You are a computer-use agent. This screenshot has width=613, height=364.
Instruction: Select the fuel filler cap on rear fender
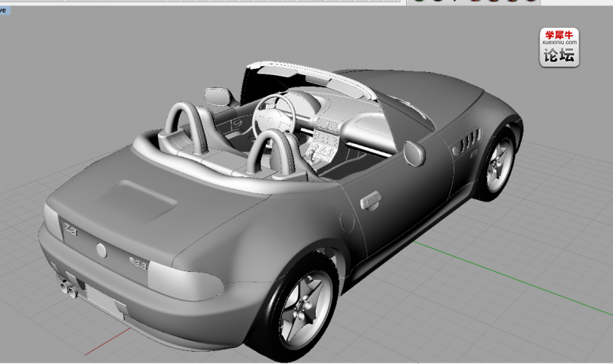[x=347, y=221]
